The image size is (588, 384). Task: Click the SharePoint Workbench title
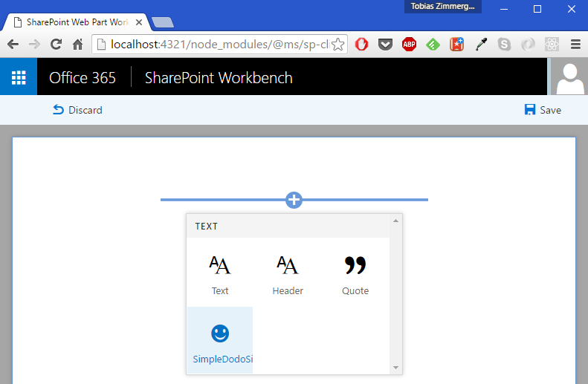[219, 77]
